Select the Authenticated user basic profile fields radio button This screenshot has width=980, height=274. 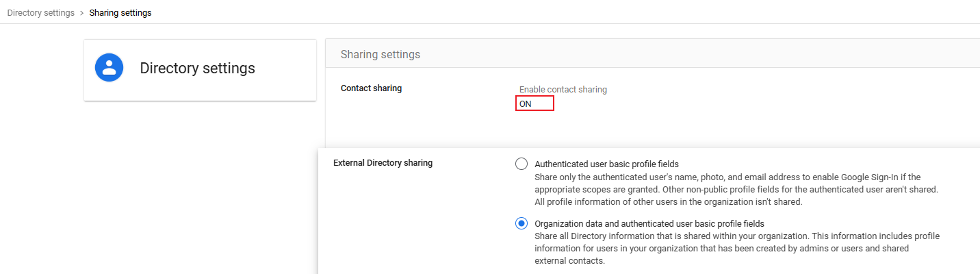[521, 164]
